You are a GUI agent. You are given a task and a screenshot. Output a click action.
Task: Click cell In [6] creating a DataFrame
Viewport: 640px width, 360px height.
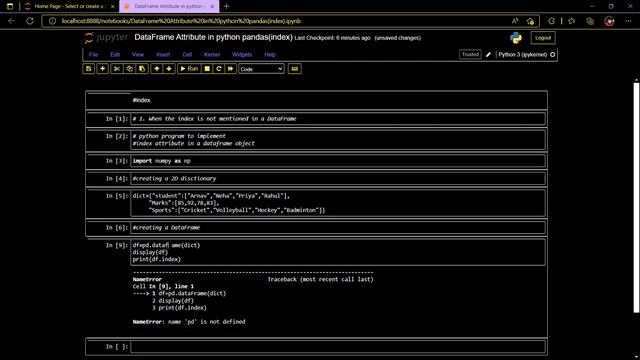click(x=338, y=228)
